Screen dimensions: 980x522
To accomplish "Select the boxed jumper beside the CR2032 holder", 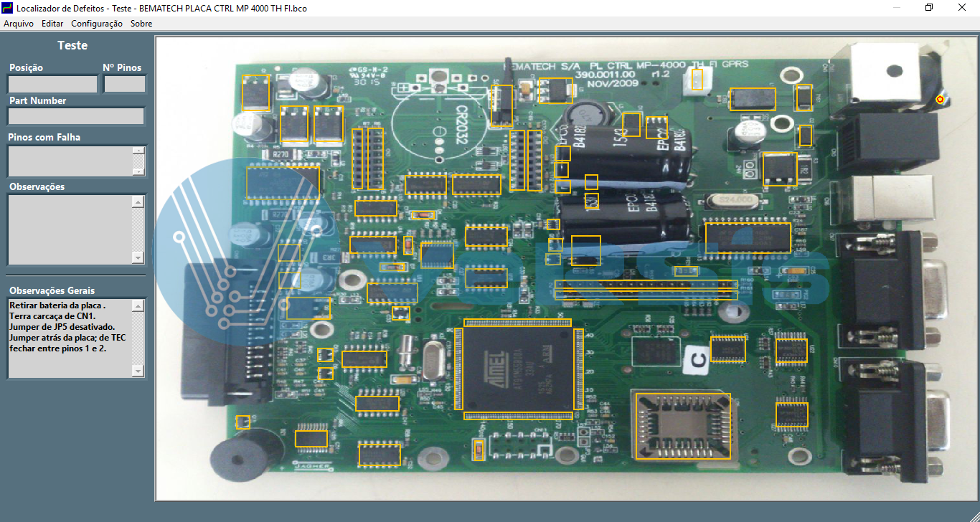I will point(502,106).
